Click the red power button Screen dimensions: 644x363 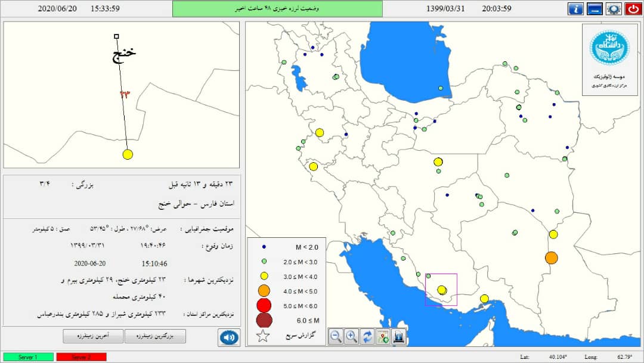[x=633, y=8]
